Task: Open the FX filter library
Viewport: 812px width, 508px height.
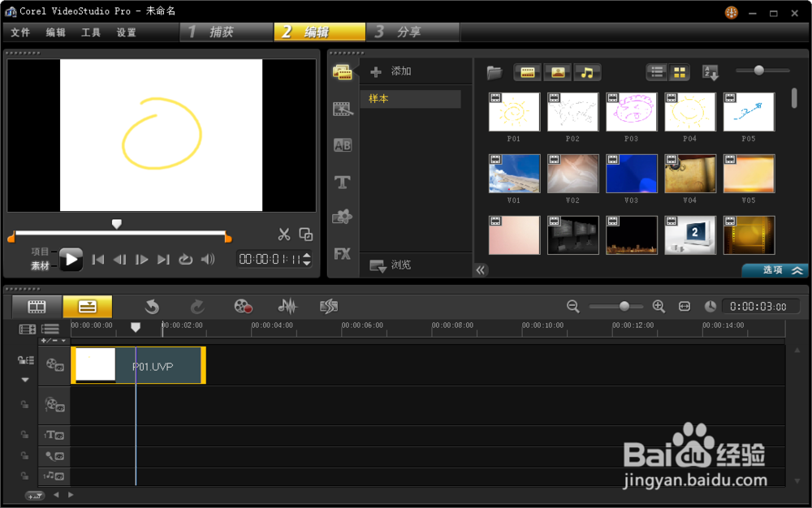Action: pos(343,253)
